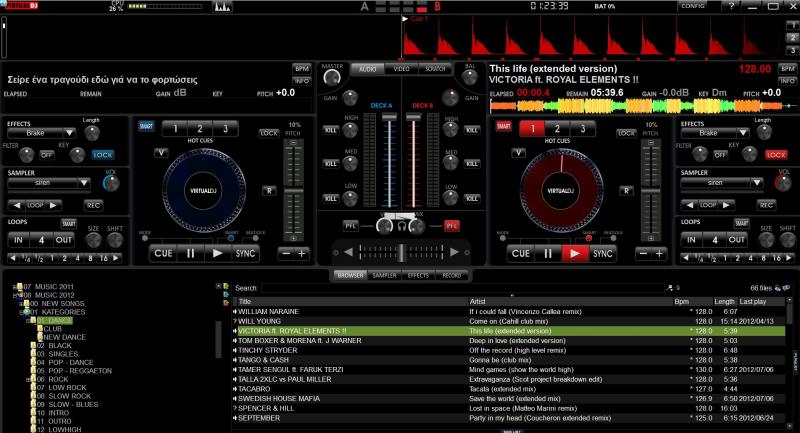Open the siren sampler dropdown on the right deck

click(722, 183)
